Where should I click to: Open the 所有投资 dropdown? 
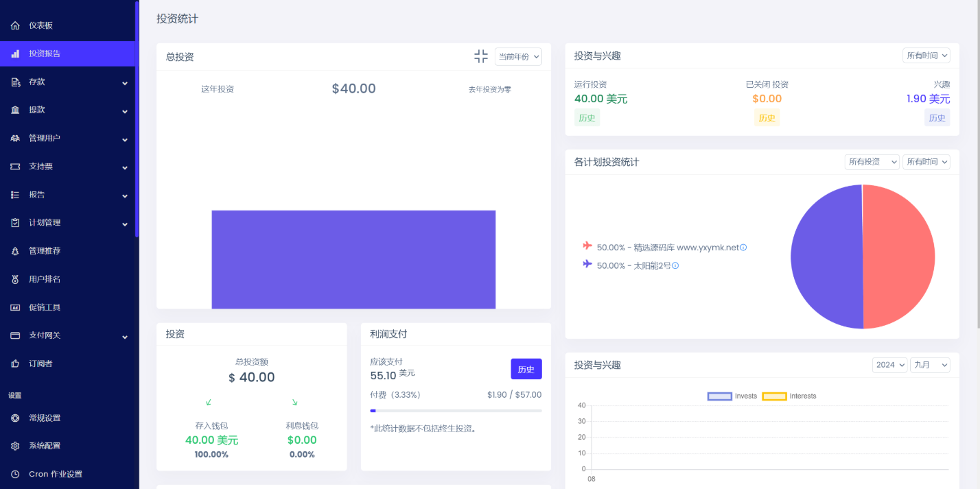[872, 162]
